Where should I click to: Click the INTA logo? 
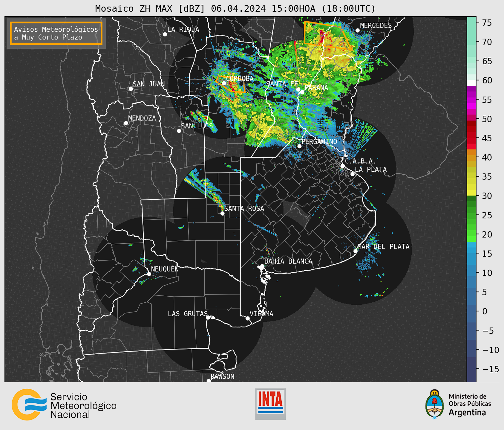click(x=270, y=404)
